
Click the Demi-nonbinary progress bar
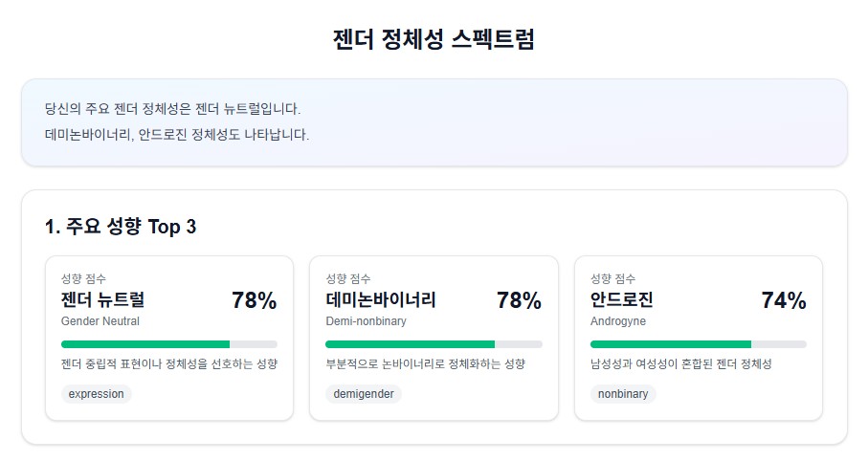pyautogui.click(x=434, y=344)
